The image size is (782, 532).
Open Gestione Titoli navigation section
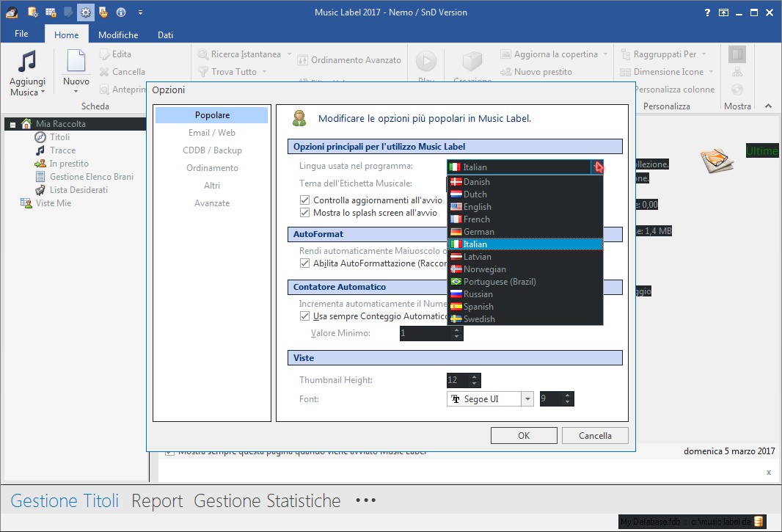pos(65,500)
